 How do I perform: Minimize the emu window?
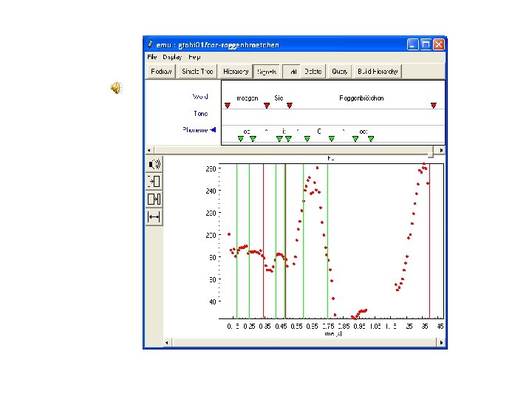(x=412, y=44)
